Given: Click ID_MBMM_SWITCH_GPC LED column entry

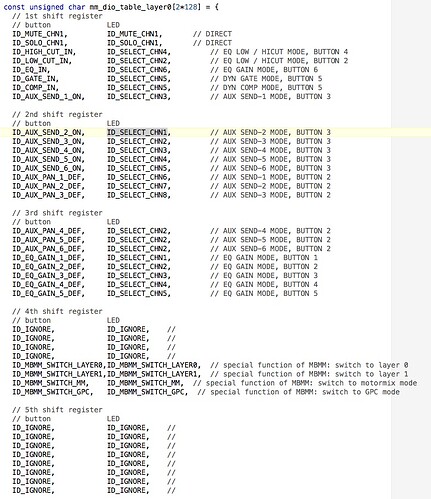Looking at the screenshot, I should click(x=145, y=392).
